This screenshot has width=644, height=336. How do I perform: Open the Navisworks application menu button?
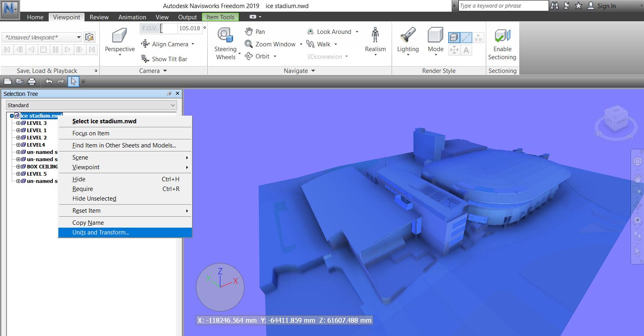click(x=10, y=9)
